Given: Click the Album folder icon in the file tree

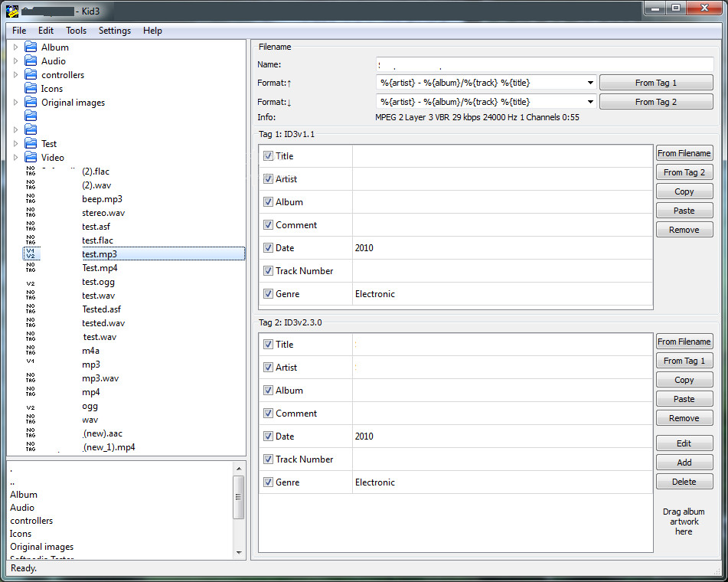Looking at the screenshot, I should click(x=31, y=47).
